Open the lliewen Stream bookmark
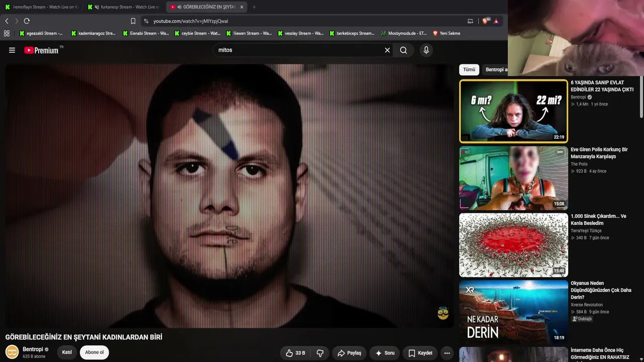 pos(249,33)
